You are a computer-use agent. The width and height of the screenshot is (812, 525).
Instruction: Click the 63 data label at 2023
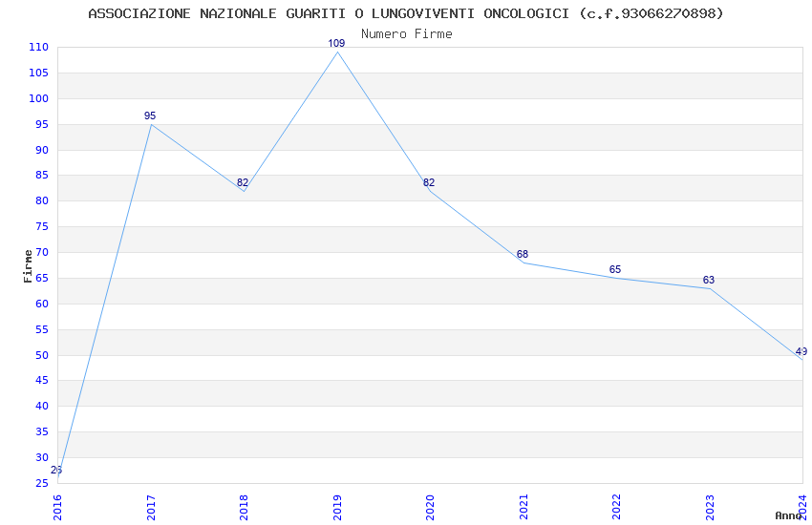click(709, 280)
